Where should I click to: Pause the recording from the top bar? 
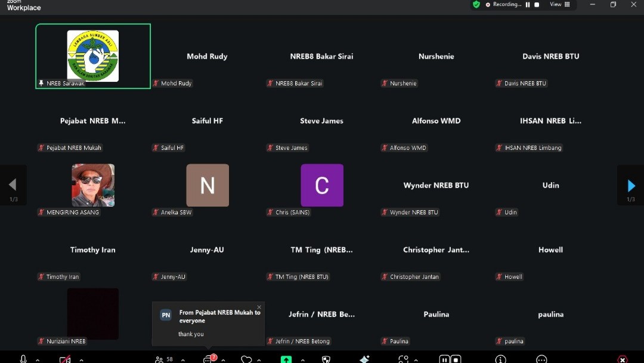coord(528,5)
